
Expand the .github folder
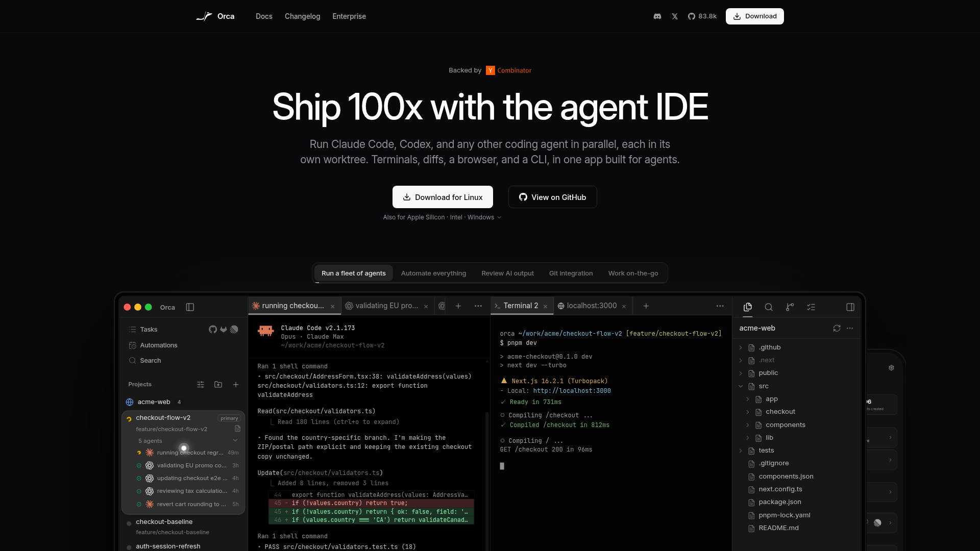tap(741, 348)
